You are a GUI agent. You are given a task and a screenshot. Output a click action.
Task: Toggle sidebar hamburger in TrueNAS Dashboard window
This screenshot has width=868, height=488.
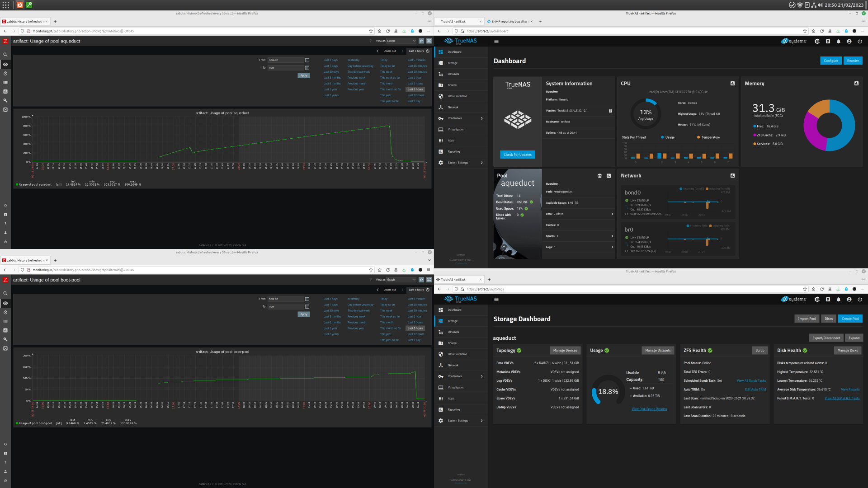496,41
